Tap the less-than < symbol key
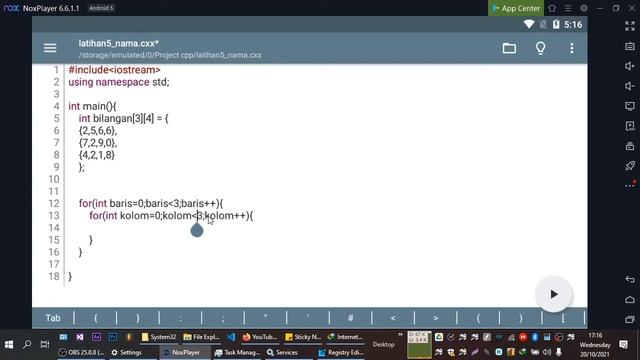The image size is (640, 360). click(x=393, y=318)
